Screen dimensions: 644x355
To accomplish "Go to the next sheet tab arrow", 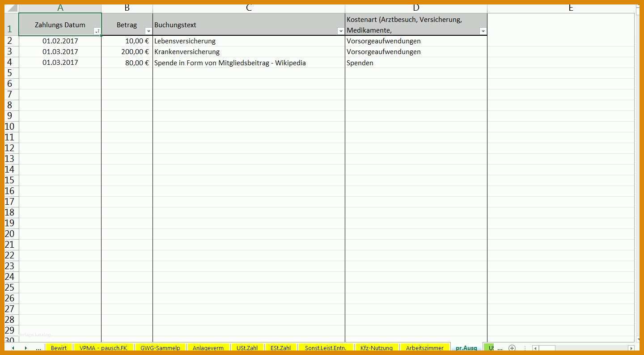I will (26, 348).
